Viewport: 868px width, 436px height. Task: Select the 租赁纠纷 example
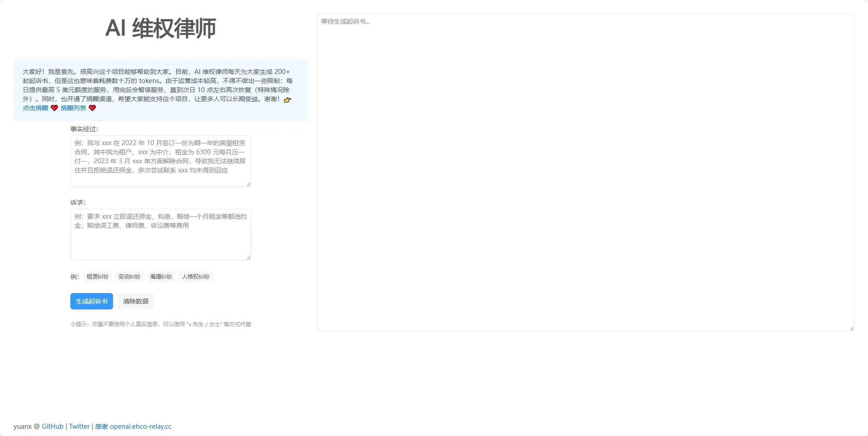[98, 277]
